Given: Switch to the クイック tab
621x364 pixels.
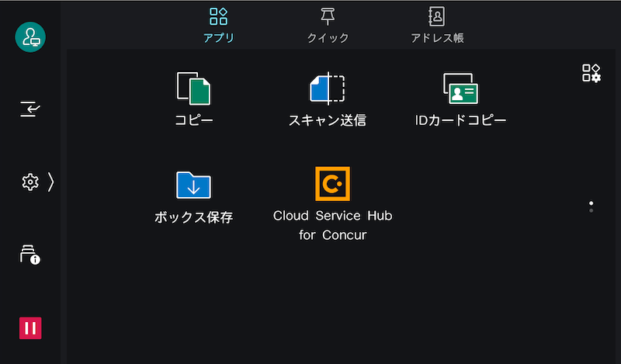Looking at the screenshot, I should [328, 25].
